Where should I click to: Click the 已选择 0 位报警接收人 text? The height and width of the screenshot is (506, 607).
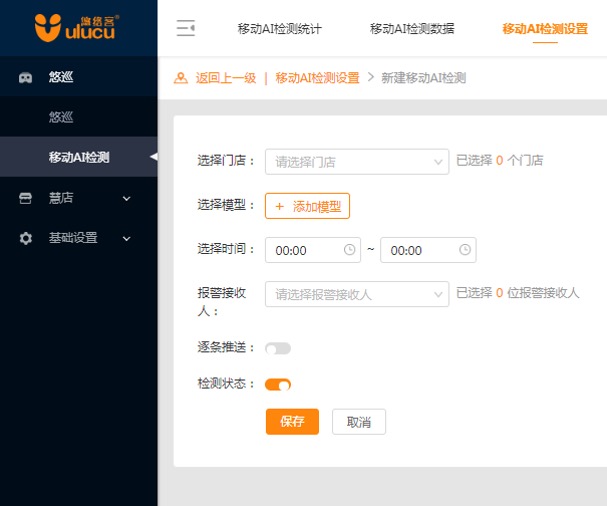pyautogui.click(x=518, y=293)
